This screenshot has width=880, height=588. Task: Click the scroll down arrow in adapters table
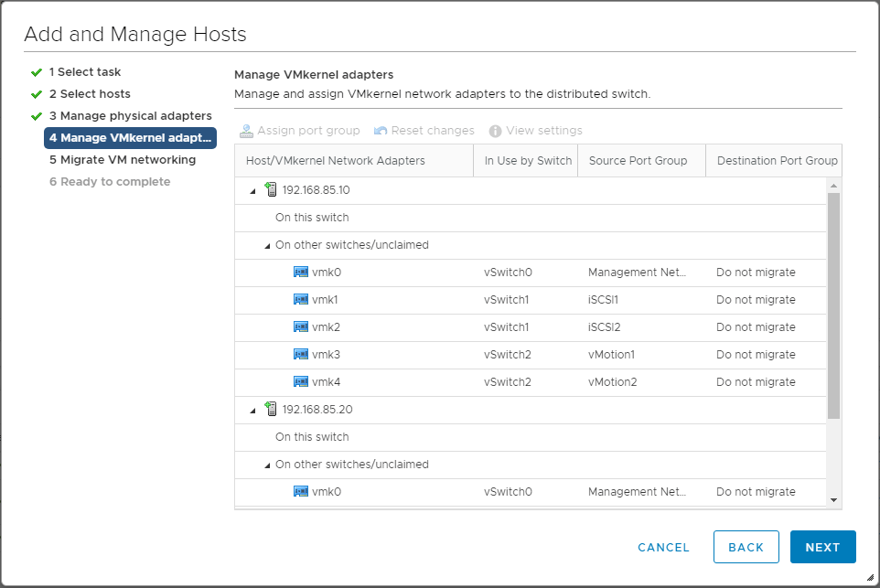click(x=833, y=500)
